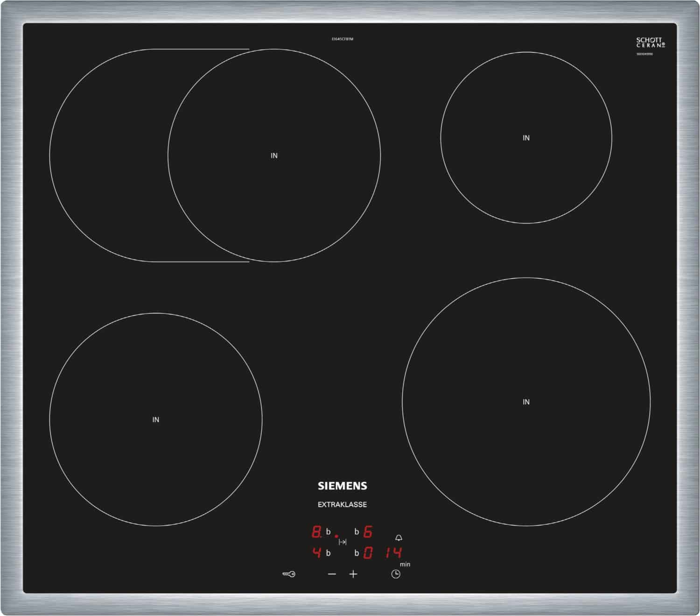Select the zone display showing power level 6
The width and height of the screenshot is (700, 616).
click(368, 531)
